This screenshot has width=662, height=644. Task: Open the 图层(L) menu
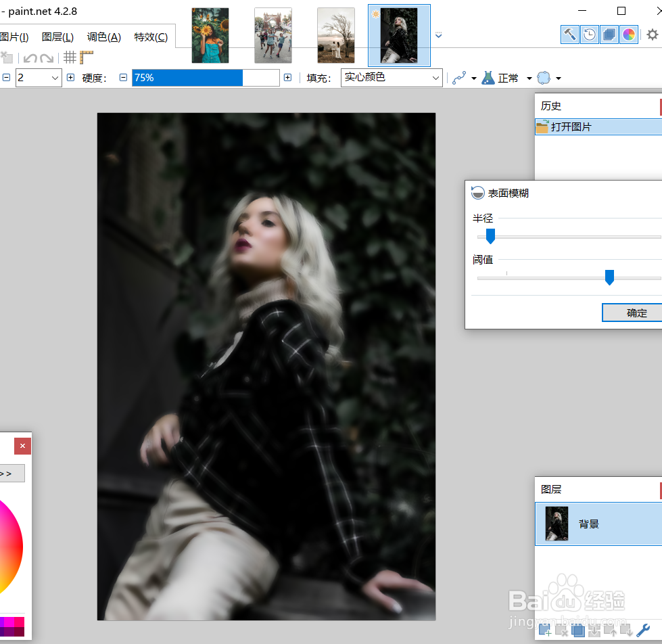click(57, 37)
